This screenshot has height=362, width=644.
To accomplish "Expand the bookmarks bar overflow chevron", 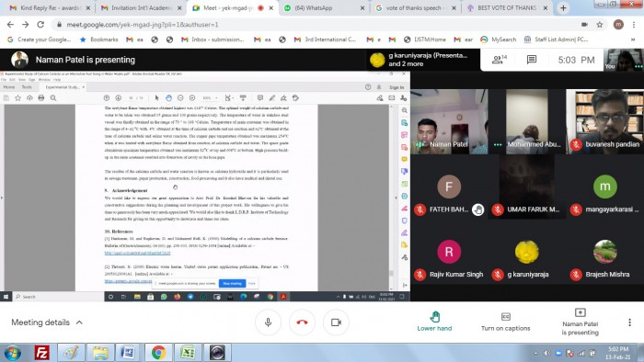I will point(633,40).
